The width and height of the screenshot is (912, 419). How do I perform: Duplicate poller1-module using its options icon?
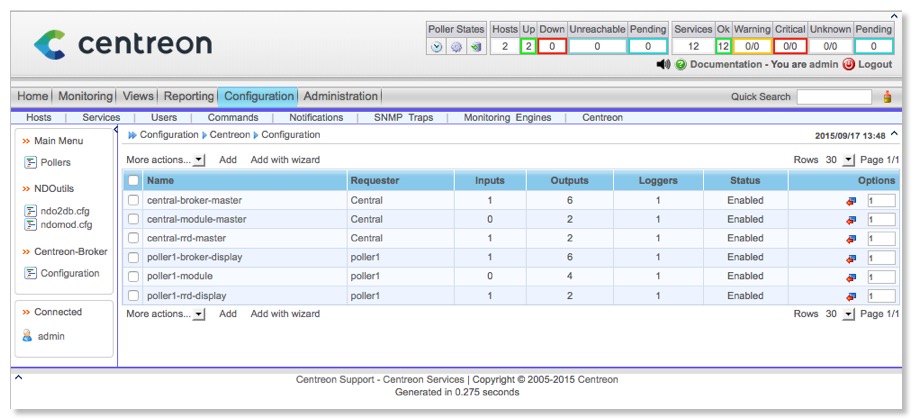(851, 278)
